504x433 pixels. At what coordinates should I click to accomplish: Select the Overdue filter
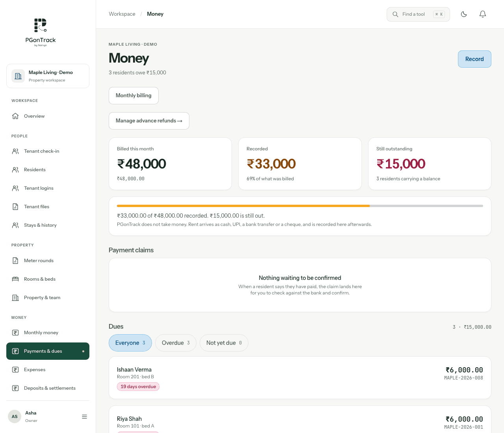point(176,343)
